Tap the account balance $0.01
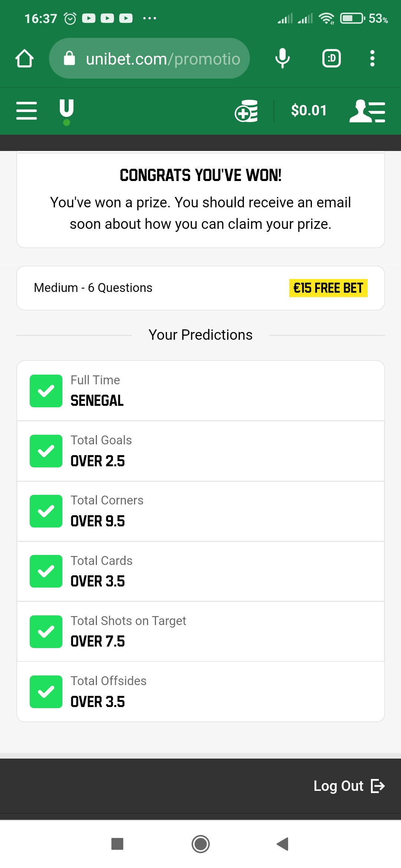This screenshot has width=401, height=868. tap(309, 111)
